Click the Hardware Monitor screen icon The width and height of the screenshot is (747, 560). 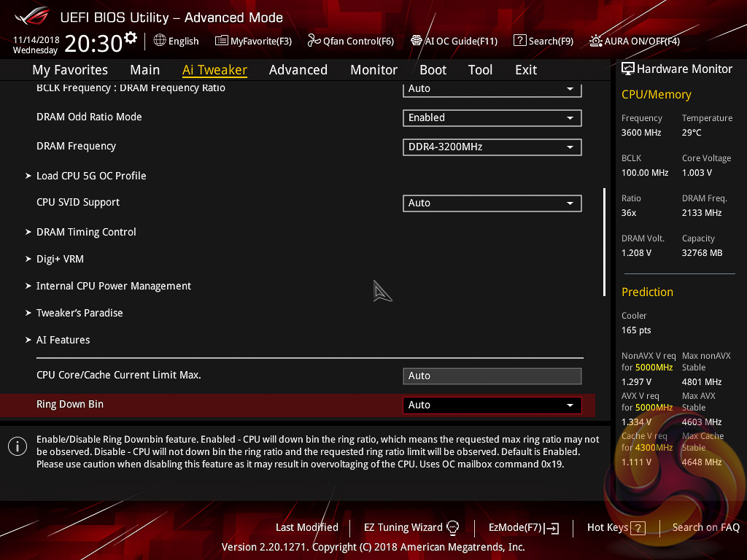click(x=628, y=69)
